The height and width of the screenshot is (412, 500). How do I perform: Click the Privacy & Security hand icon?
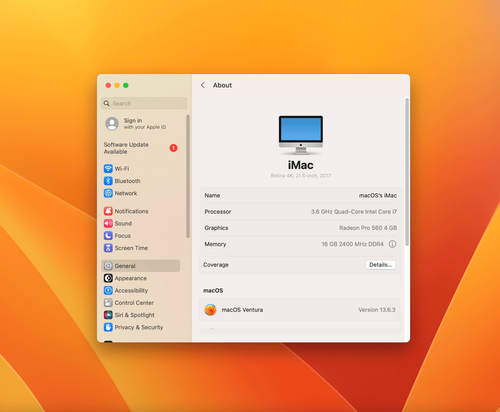click(x=108, y=327)
